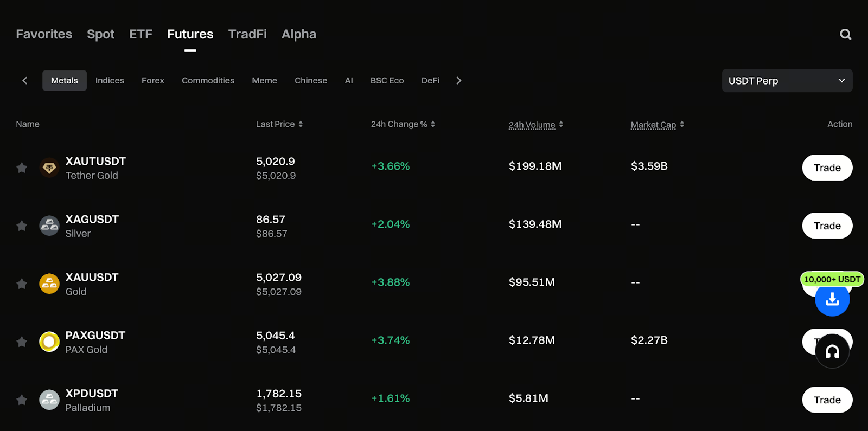This screenshot has width=868, height=431.
Task: Click the Palladium XPDUSDT icon
Action: (x=49, y=400)
